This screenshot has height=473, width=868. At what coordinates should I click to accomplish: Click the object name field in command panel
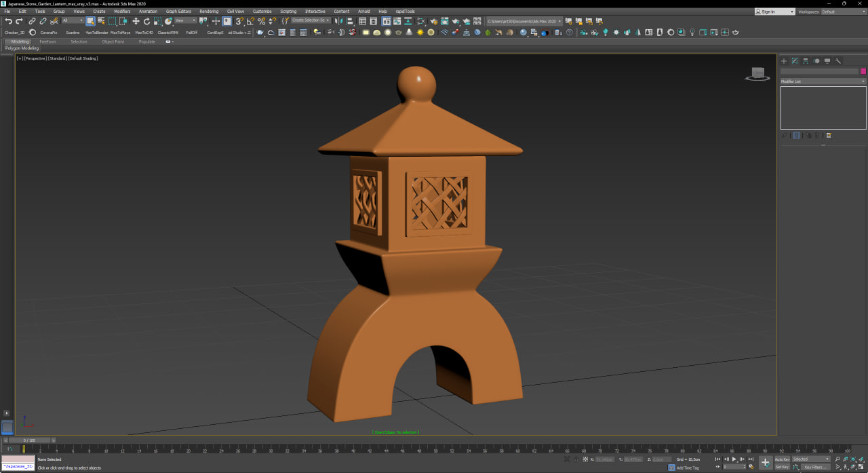(819, 71)
